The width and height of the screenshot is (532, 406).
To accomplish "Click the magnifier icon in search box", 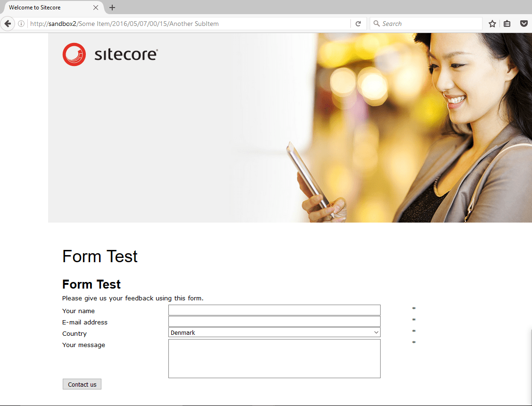I will 376,24.
